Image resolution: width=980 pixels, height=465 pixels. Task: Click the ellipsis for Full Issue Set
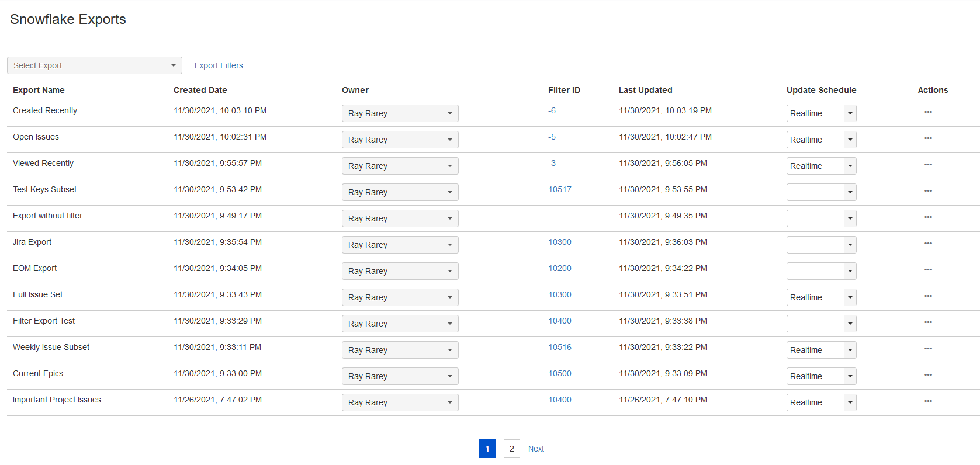click(x=928, y=296)
